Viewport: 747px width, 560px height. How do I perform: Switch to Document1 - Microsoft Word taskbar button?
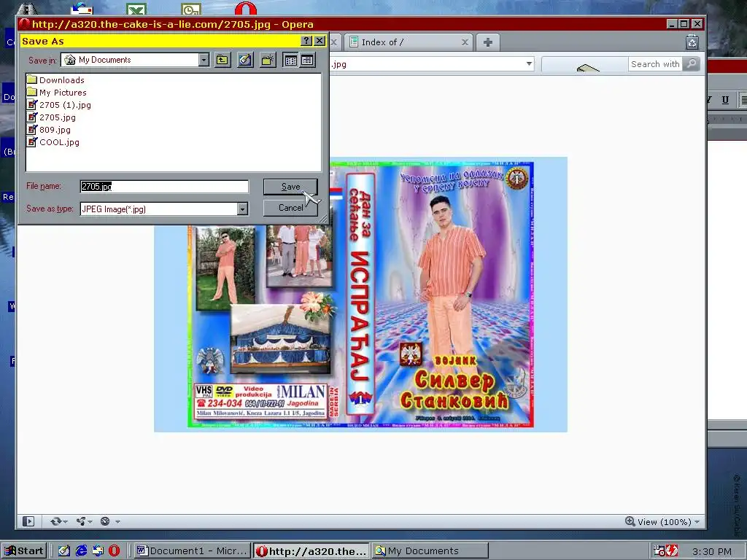coord(192,551)
